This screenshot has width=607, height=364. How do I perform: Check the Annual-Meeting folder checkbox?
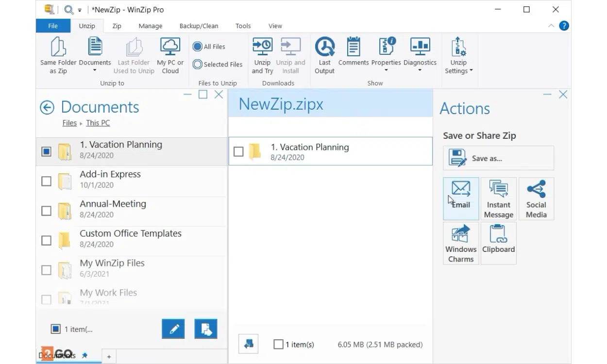pos(46,211)
